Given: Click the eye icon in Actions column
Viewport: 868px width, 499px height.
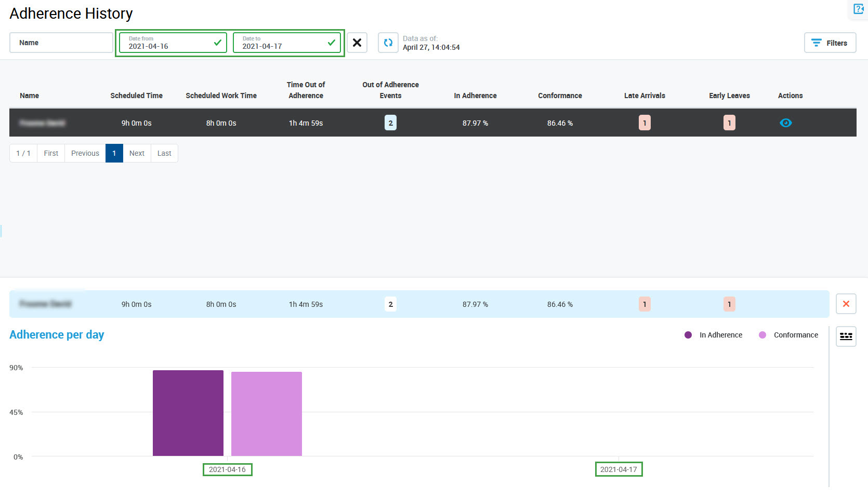Looking at the screenshot, I should pyautogui.click(x=785, y=123).
